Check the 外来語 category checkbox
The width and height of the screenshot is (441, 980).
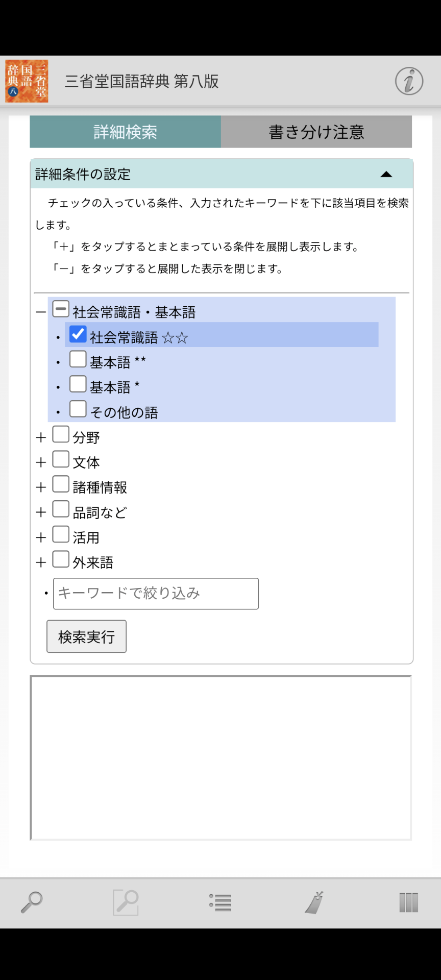61,559
